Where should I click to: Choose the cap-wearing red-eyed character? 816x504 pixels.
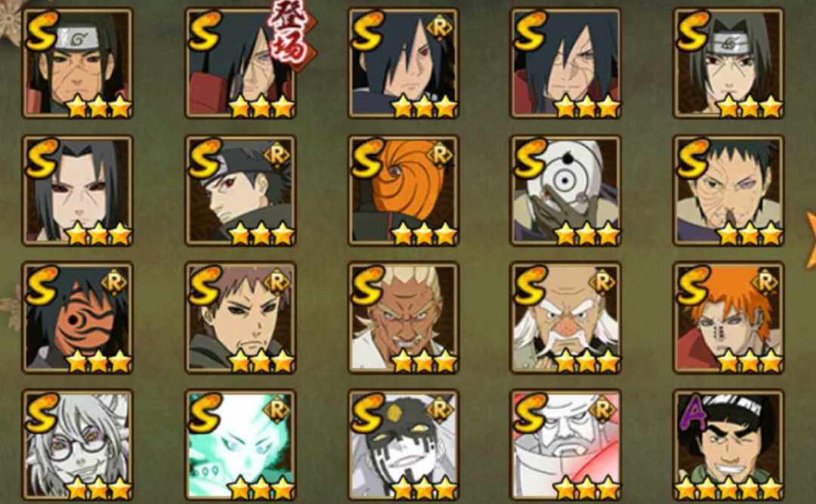tap(240, 190)
